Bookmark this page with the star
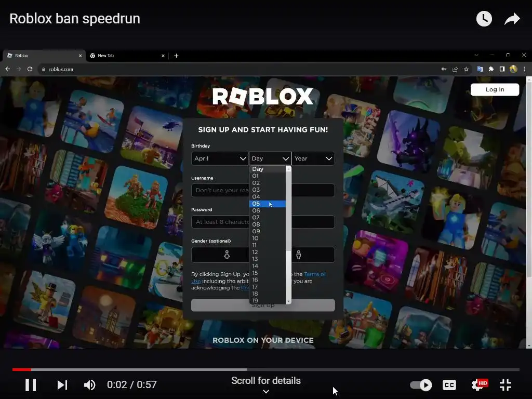The height and width of the screenshot is (399, 532). coord(466,69)
